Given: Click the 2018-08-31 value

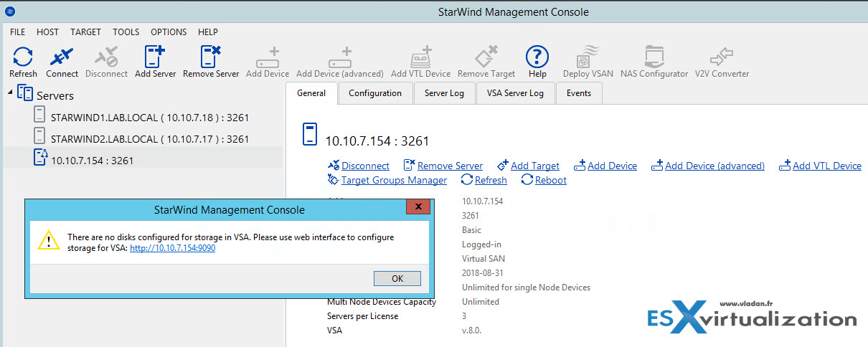Looking at the screenshot, I should tap(482, 273).
